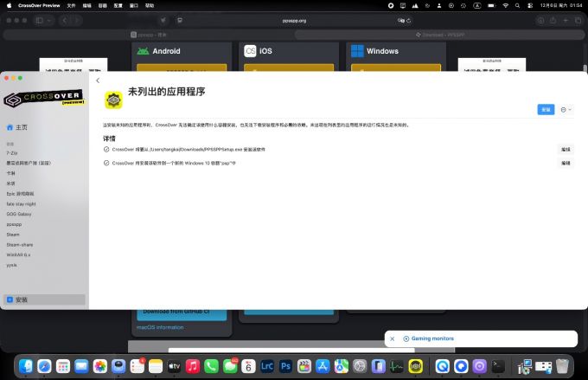Click the yellow unlisted application icon
This screenshot has width=588, height=380.
pos(113,100)
